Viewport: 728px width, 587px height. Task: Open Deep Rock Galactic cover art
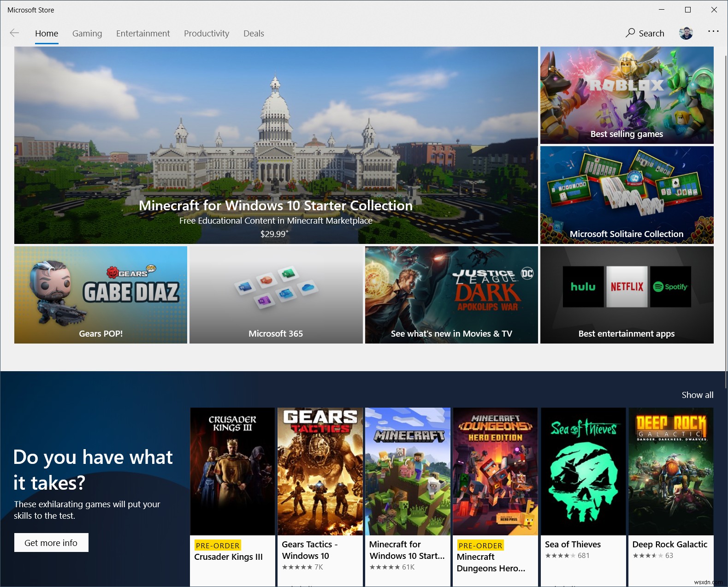pyautogui.click(x=671, y=471)
